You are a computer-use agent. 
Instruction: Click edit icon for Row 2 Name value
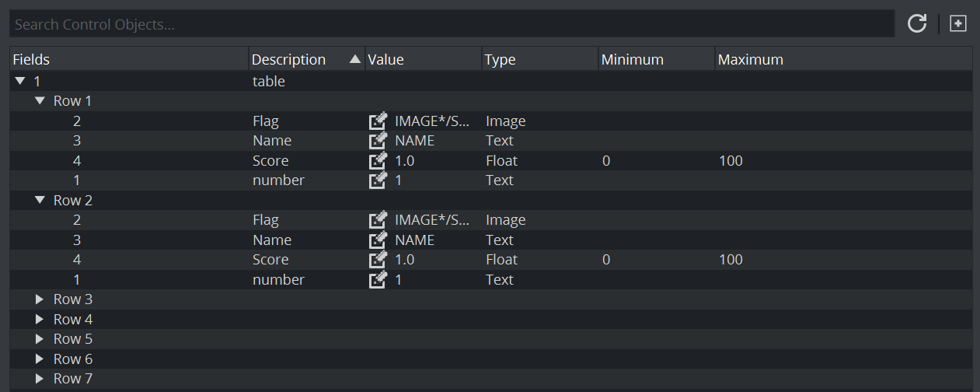click(x=378, y=240)
